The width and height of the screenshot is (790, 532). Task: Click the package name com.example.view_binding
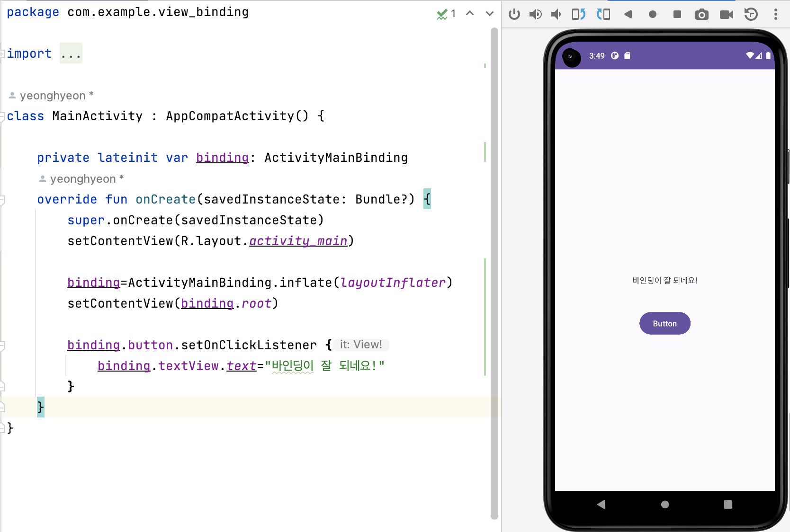tap(158, 12)
